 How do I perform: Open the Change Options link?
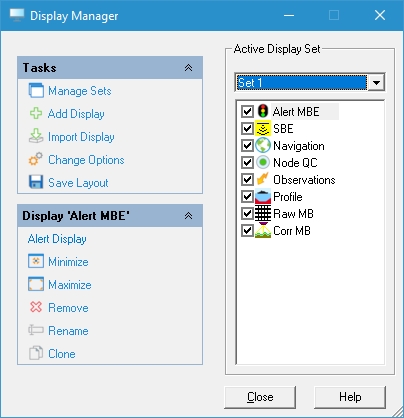click(x=86, y=160)
